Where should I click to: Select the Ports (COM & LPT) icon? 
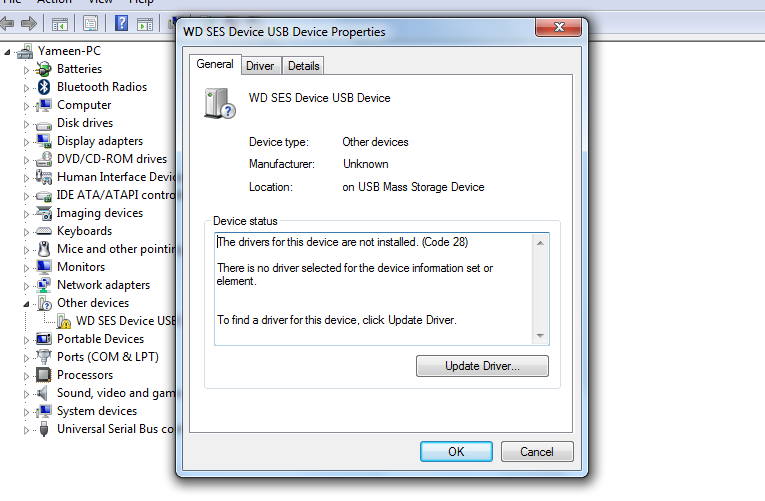[x=44, y=357]
